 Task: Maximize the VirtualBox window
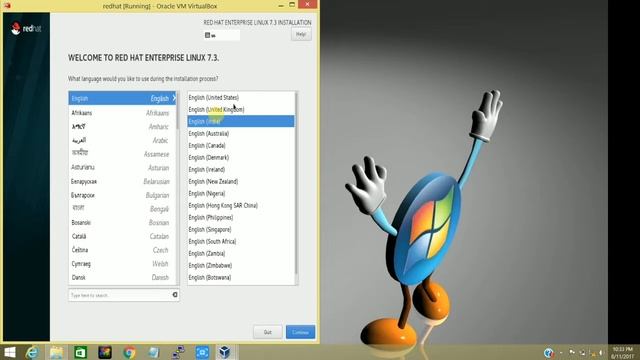[292, 5]
